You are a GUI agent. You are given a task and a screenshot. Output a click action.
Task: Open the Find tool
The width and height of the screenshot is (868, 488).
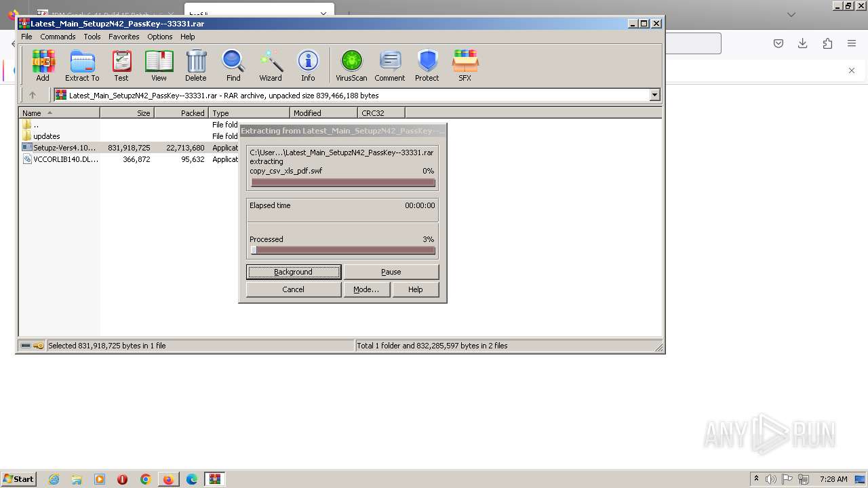point(233,66)
